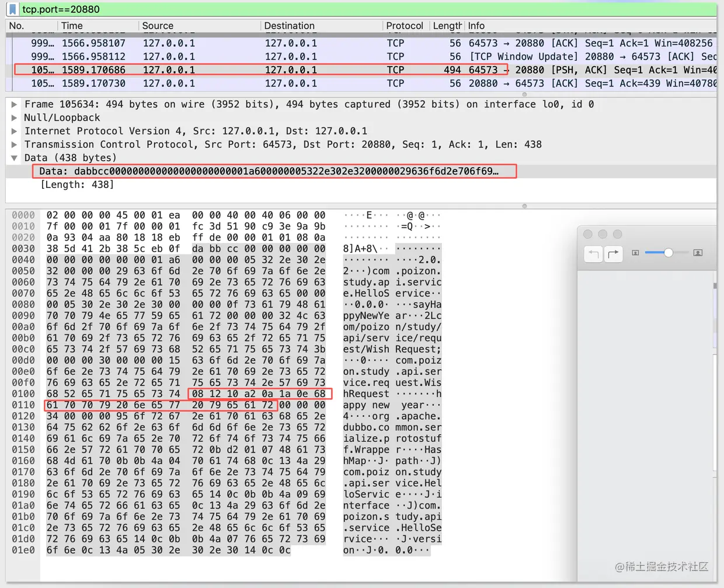Click the small thumbnail zoom-out icon
Screen dimensions: 724x588
pyautogui.click(x=635, y=253)
